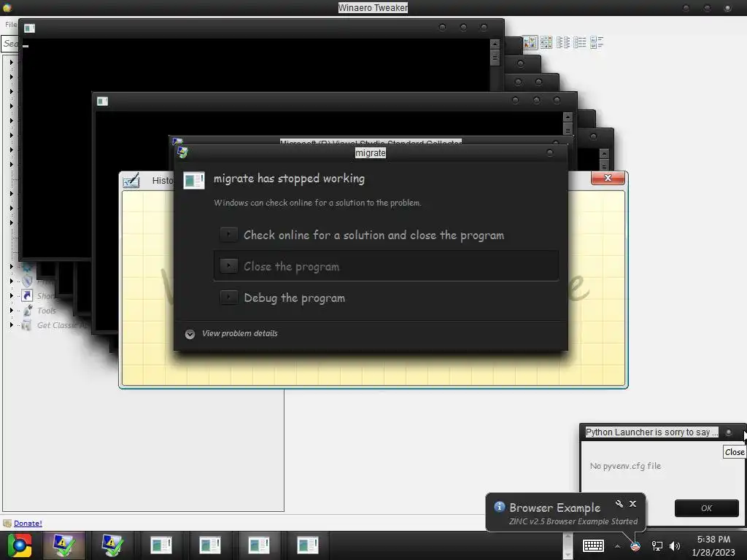Switch Winaero Tweaker to details view

[x=580, y=42]
